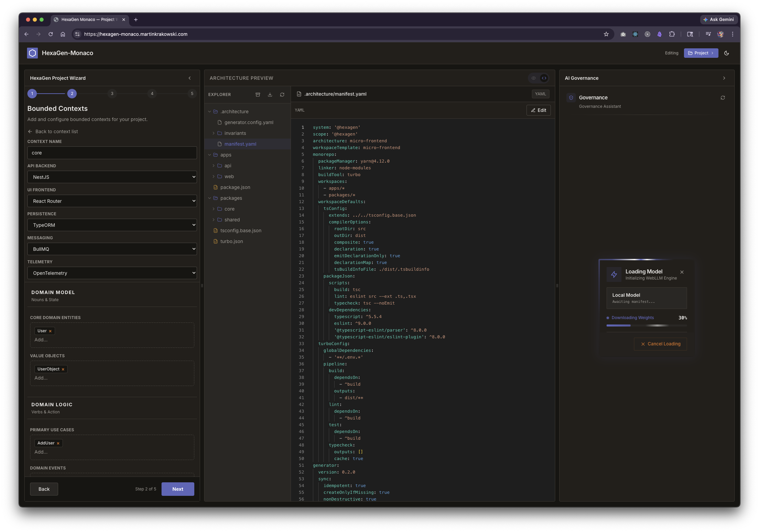Collapse the Project Wizard panel

coord(190,78)
